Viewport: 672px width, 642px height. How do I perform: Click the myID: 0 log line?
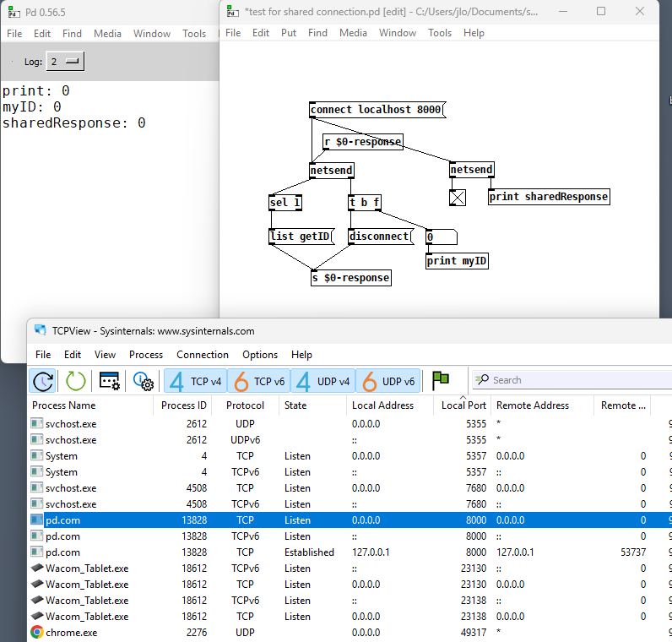[x=32, y=106]
